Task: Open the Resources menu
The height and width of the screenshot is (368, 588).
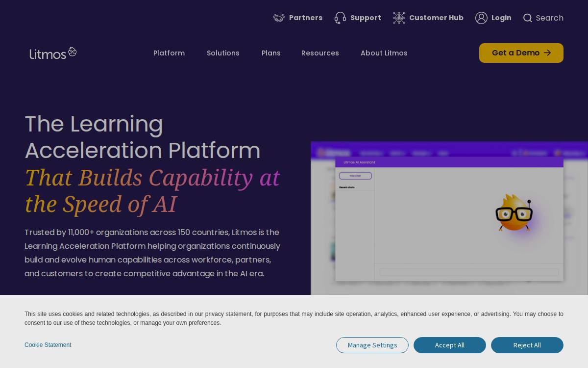Action: pos(320,53)
